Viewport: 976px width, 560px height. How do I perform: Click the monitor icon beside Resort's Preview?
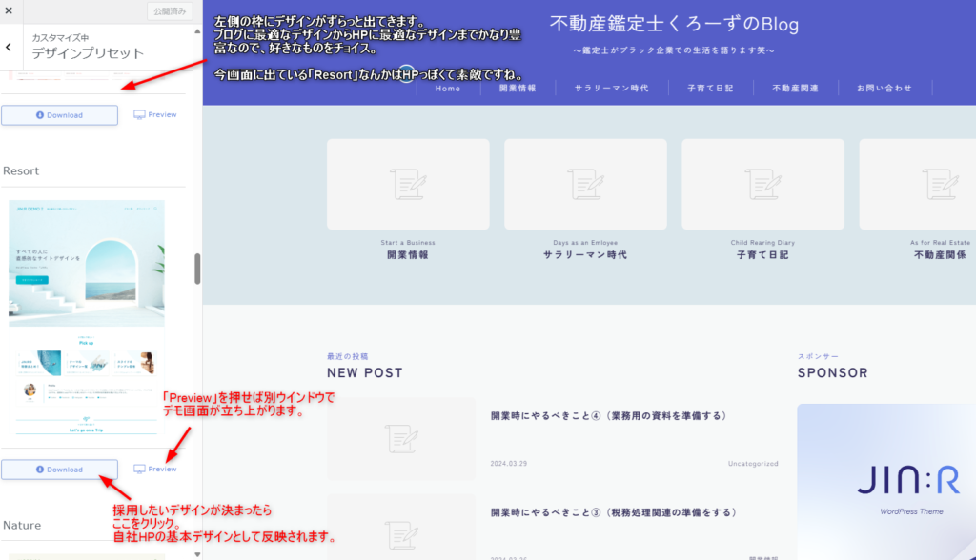click(139, 470)
